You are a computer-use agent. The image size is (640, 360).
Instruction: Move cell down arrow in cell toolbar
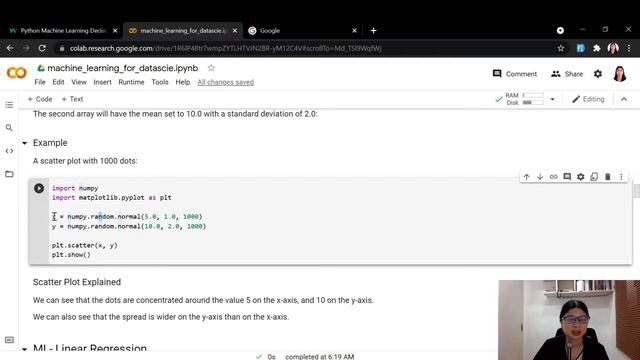[x=540, y=177]
